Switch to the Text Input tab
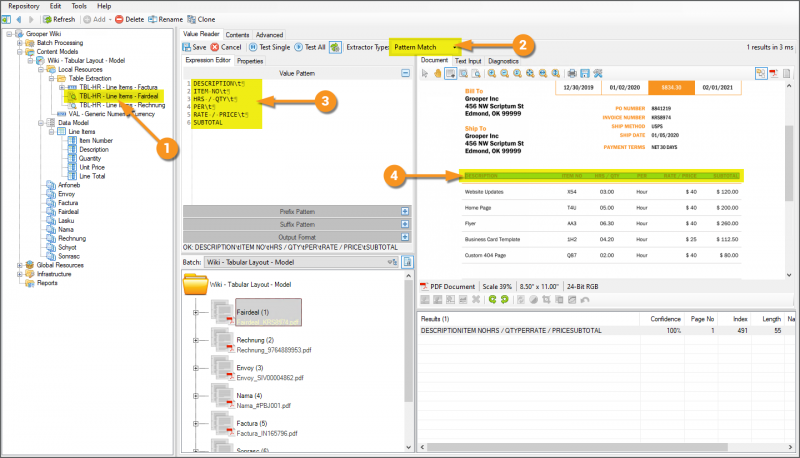Screen dimensions: 800x458 [468, 61]
